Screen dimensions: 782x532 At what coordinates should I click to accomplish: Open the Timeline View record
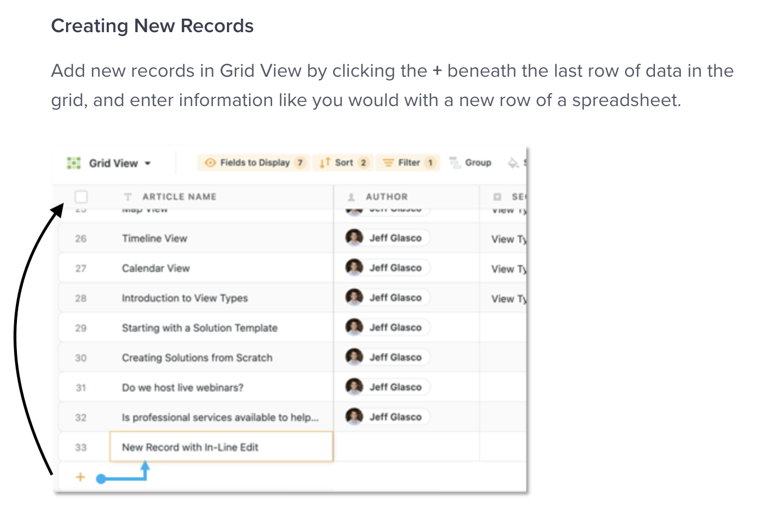pos(155,239)
